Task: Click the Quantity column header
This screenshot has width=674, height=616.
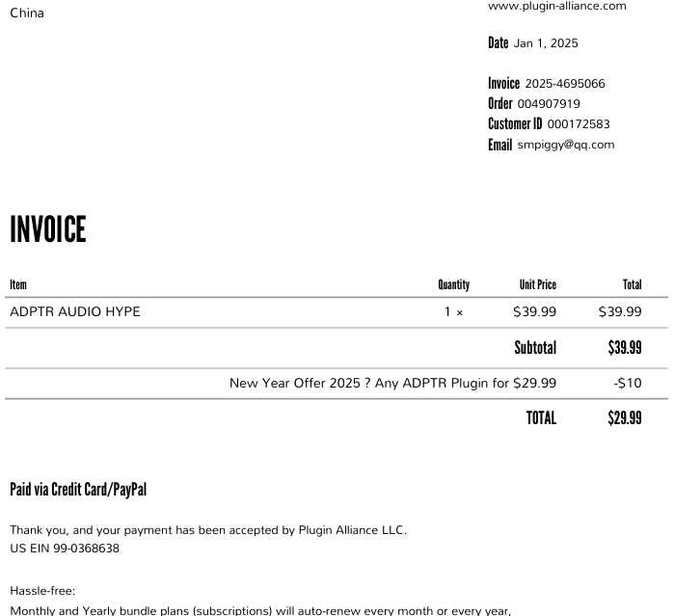Action: (453, 284)
